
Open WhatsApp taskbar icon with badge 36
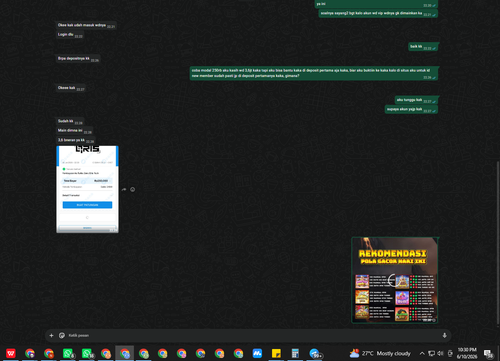click(87, 353)
